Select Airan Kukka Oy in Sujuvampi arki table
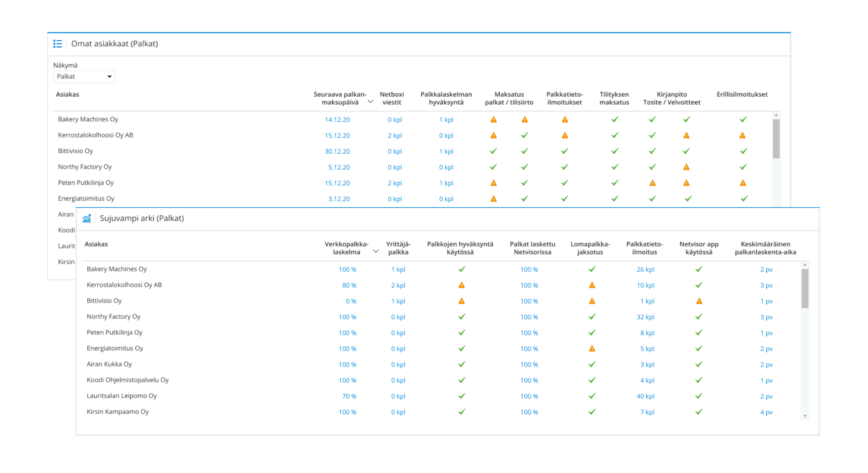This screenshot has height=473, width=868. click(x=109, y=364)
